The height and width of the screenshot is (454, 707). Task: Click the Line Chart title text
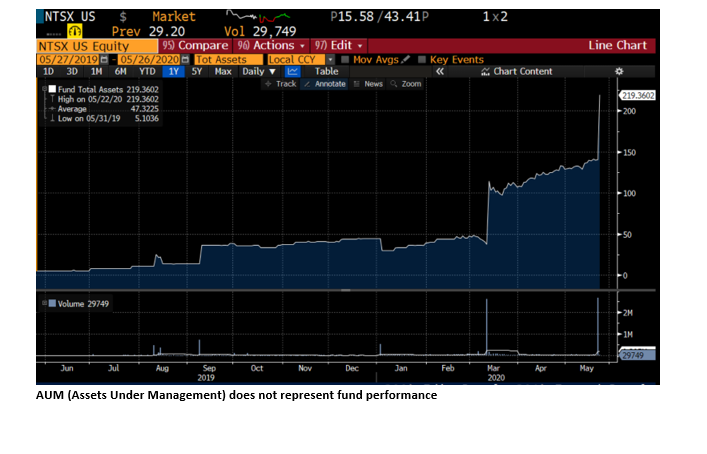pos(617,46)
